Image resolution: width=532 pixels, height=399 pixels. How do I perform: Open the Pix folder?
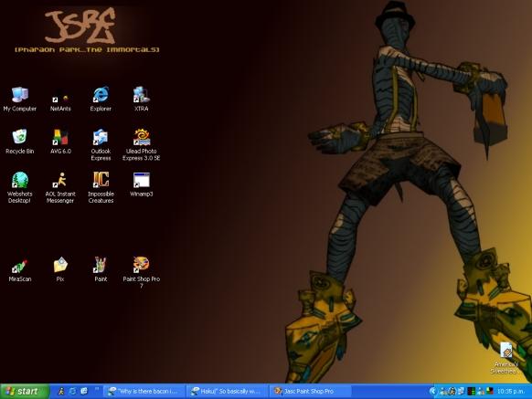tap(60, 270)
